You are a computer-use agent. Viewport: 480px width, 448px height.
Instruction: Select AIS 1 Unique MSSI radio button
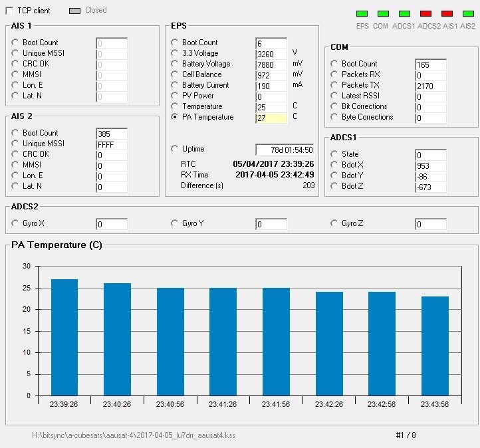(x=15, y=53)
